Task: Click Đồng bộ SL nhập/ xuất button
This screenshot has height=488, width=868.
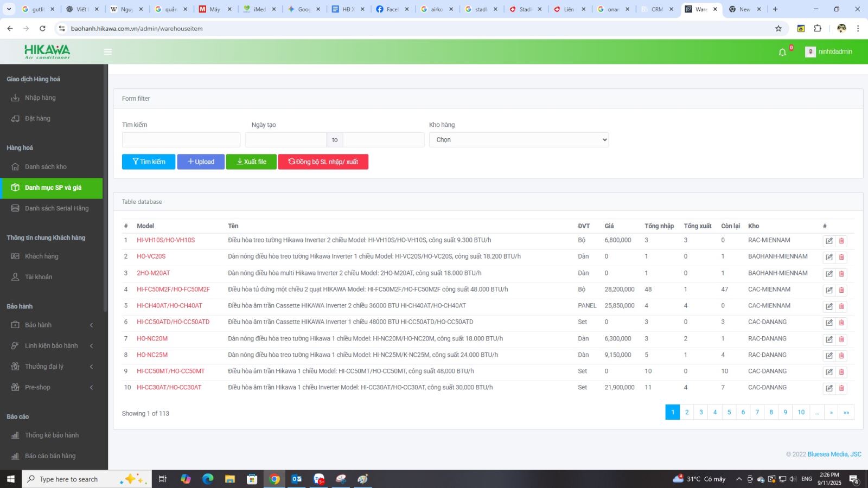Action: point(323,162)
